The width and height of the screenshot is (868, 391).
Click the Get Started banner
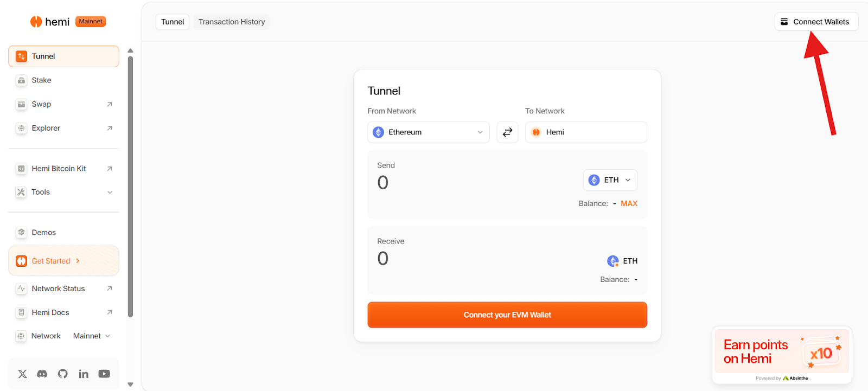(x=63, y=261)
